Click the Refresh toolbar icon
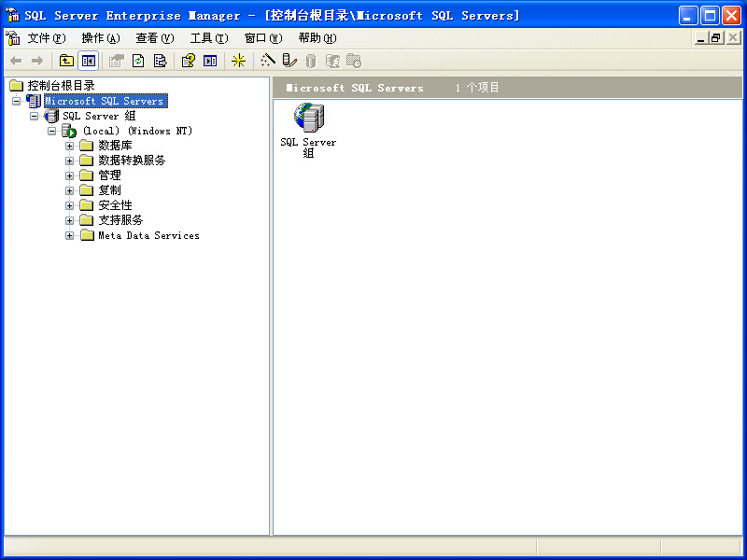The height and width of the screenshot is (560, 747). point(138,61)
